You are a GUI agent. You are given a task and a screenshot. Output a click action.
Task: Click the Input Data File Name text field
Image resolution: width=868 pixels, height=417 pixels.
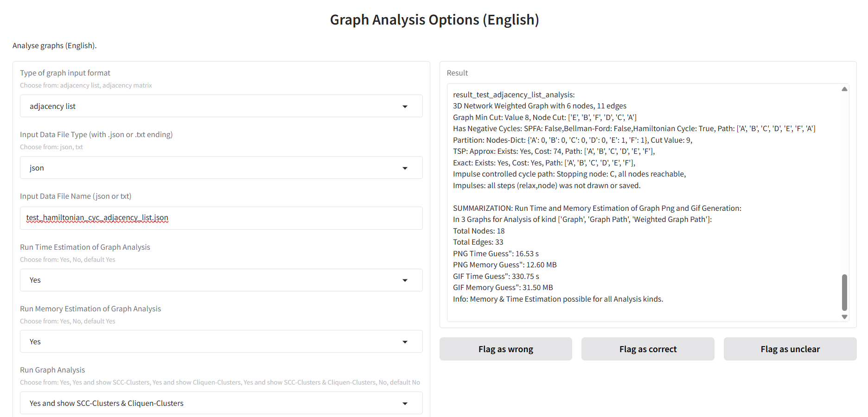click(x=221, y=218)
